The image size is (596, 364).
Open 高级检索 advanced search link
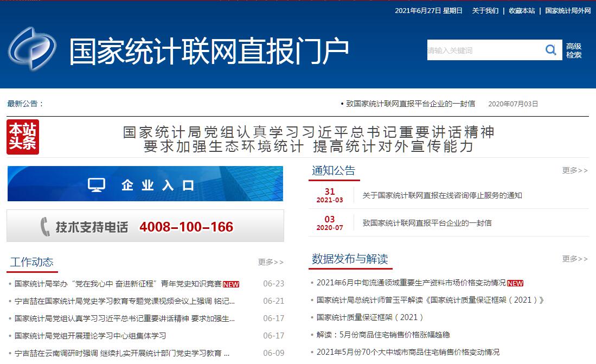[x=574, y=50]
